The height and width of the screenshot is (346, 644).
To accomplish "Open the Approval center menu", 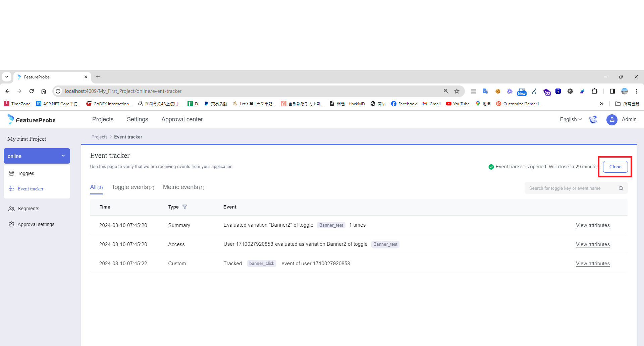I will [182, 119].
